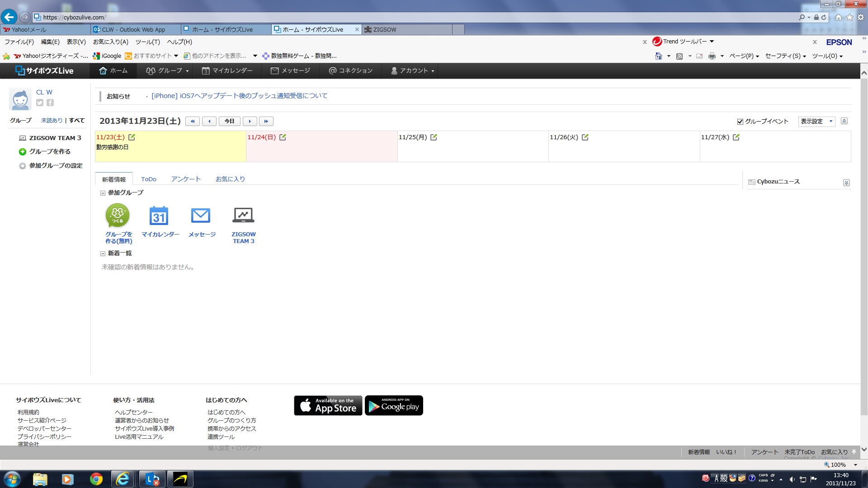Screen dimensions: 868x488
Task: Toggle the グループイベント checkbox
Action: pos(740,122)
